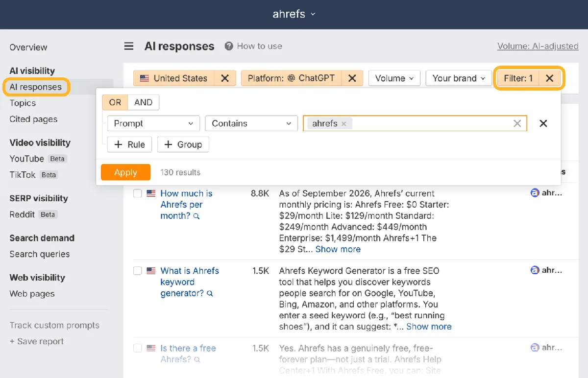The height and width of the screenshot is (378, 588).
Task: Open the Volume filter dropdown
Action: pyautogui.click(x=394, y=78)
